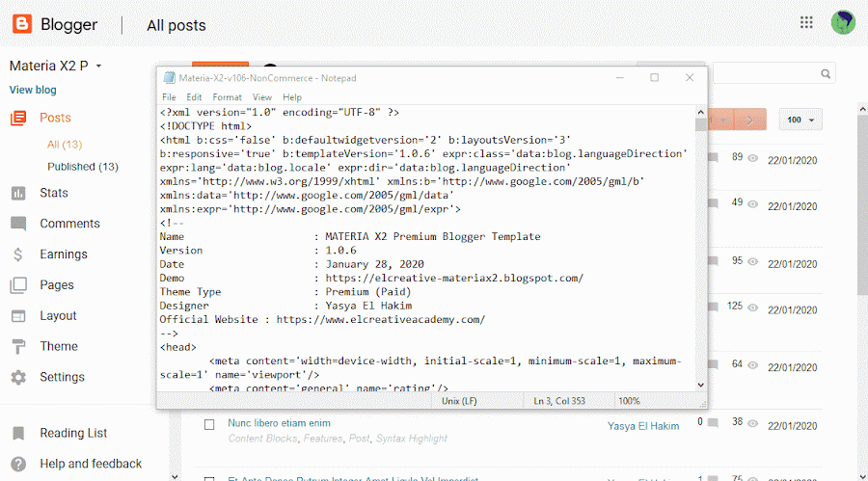The height and width of the screenshot is (481, 868).
Task: Click '100%' zoom status in Notepad
Action: 629,401
